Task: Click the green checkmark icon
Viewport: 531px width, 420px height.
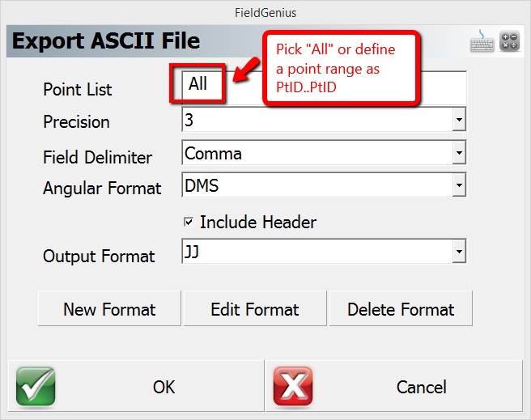Action: (x=36, y=386)
